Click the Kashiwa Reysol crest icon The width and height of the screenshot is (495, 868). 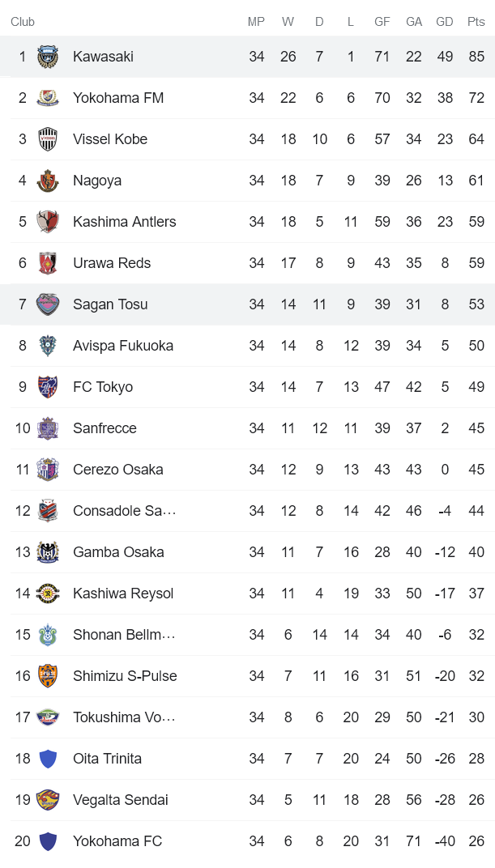tap(48, 594)
